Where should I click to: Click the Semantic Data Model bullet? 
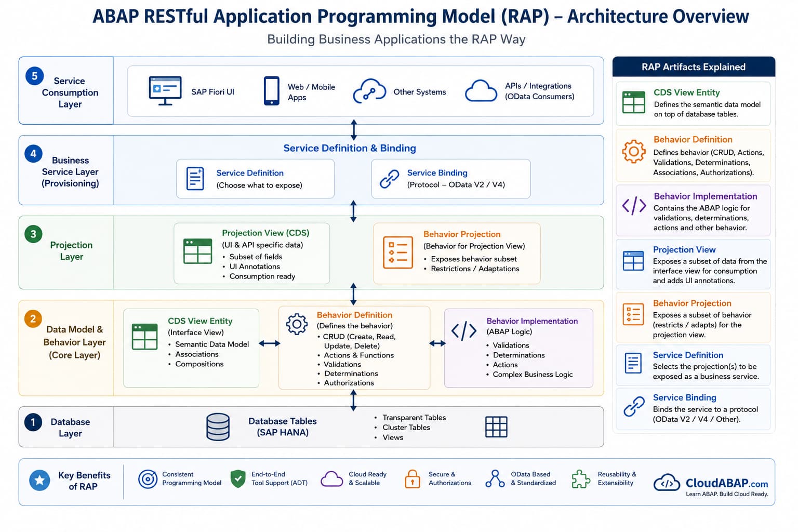[x=212, y=344]
